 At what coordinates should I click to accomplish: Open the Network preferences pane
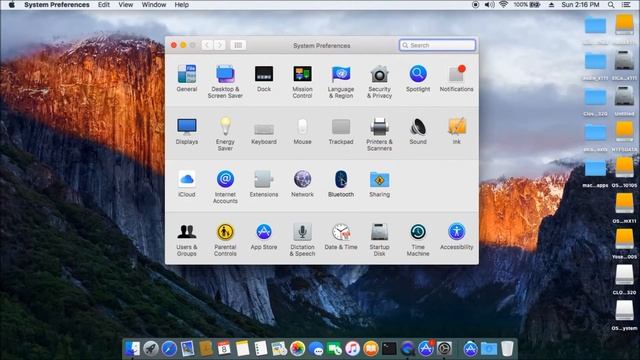[302, 184]
